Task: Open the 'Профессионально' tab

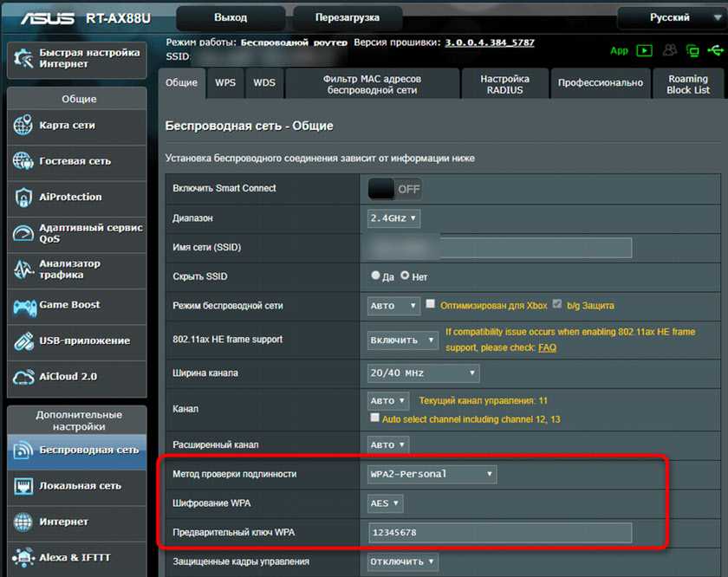Action: click(x=601, y=83)
